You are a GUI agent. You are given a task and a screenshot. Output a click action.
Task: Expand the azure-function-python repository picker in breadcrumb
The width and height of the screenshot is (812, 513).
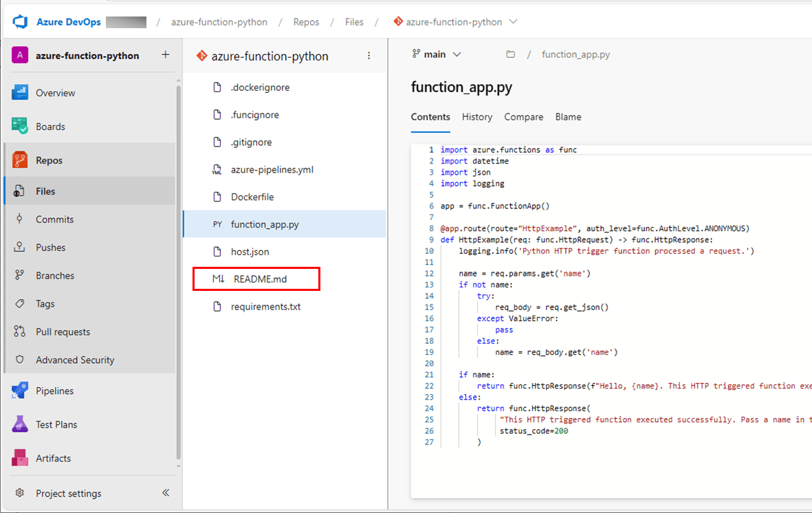pos(513,22)
